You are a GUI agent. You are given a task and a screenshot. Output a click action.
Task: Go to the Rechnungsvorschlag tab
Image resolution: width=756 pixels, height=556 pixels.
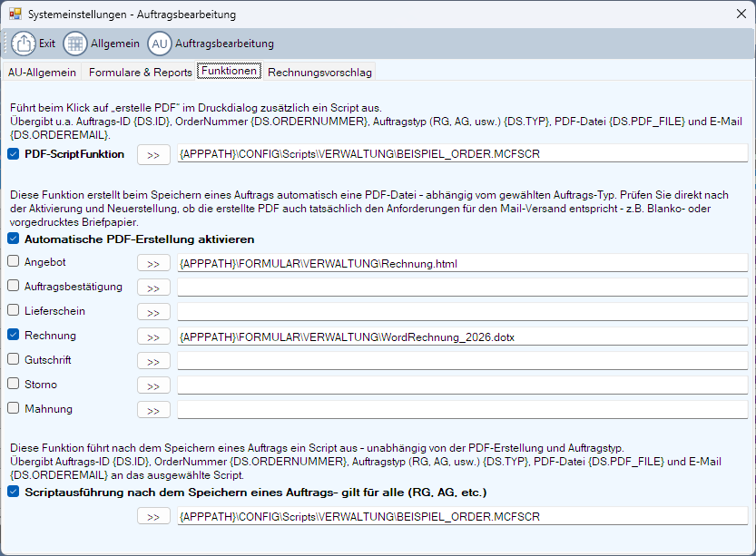[319, 73]
